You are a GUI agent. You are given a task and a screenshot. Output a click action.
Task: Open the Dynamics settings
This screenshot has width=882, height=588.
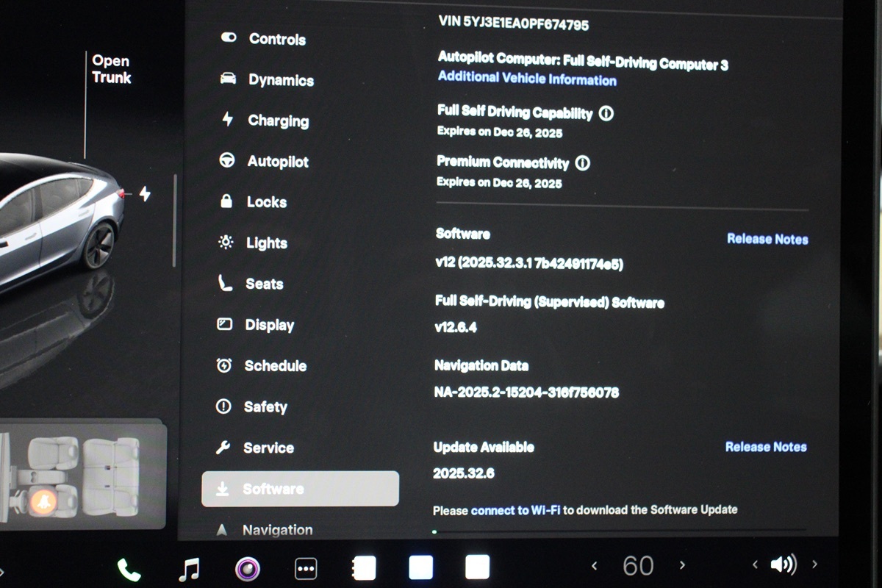[x=267, y=80]
